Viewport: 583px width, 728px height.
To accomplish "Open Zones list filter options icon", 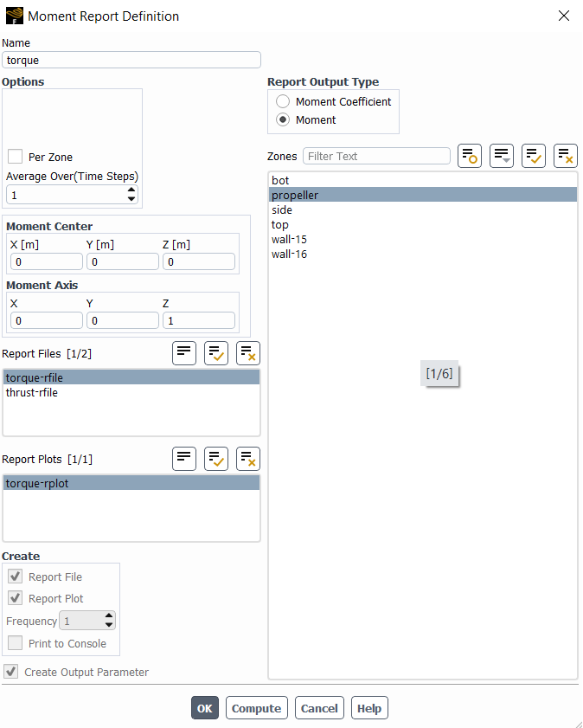I will click(502, 156).
